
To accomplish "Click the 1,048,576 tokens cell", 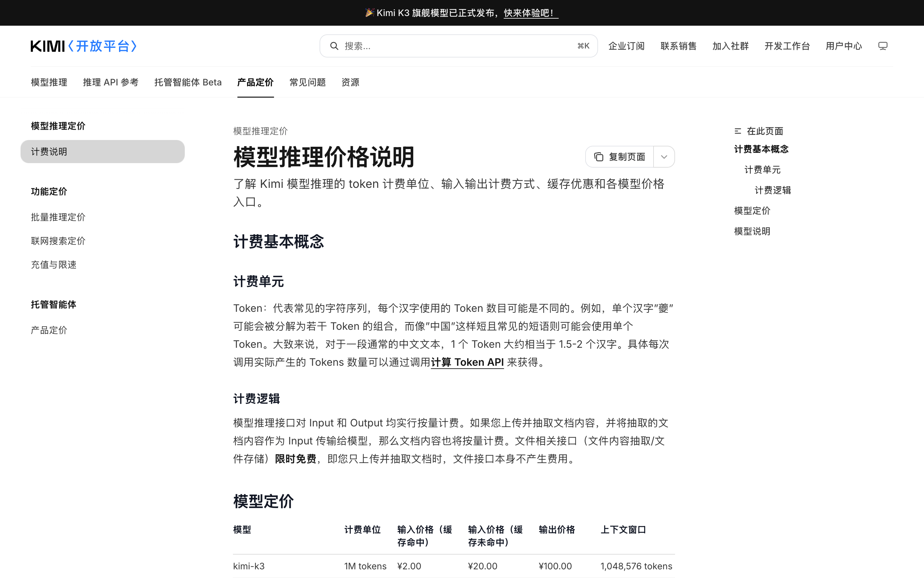I will coord(636,566).
